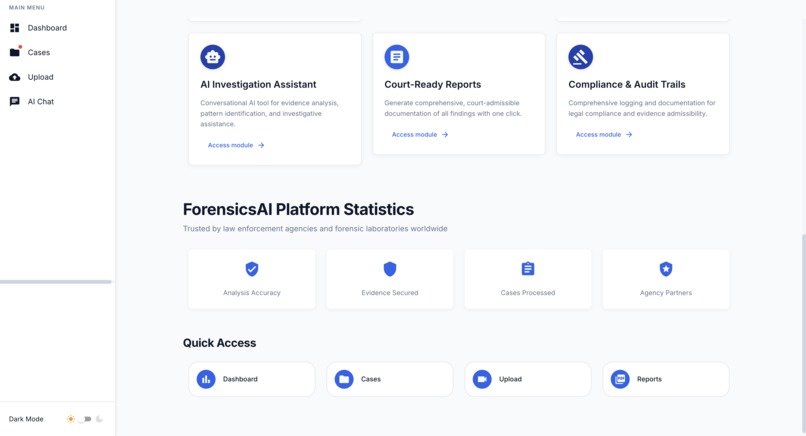Screen dimensions: 806x436
Task: Access module for Court-Ready Reports
Action: 420,134
